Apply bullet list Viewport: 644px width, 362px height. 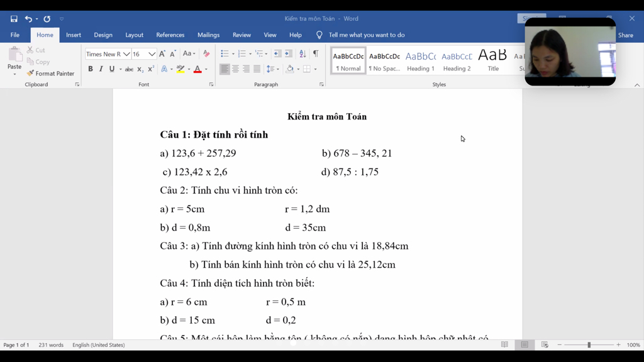(x=225, y=54)
